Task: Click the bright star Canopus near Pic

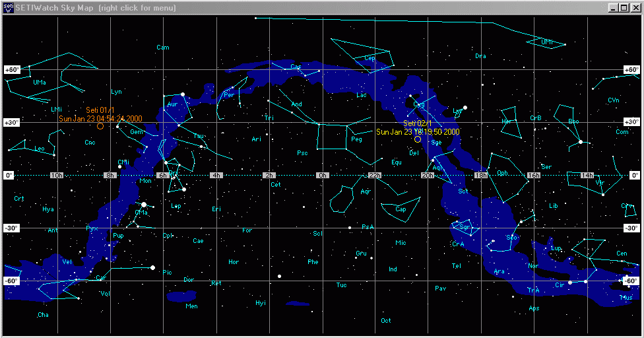Action: (x=152, y=267)
